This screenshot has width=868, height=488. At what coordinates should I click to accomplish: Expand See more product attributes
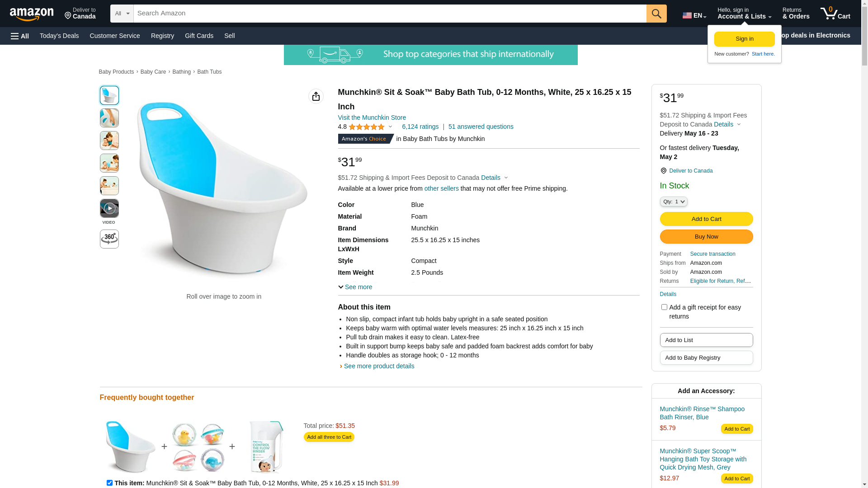pyautogui.click(x=355, y=287)
